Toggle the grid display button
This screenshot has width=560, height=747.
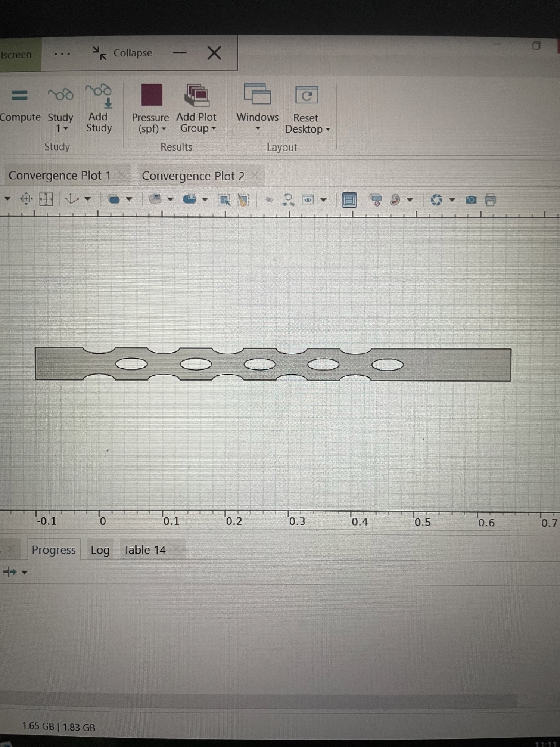coord(349,200)
